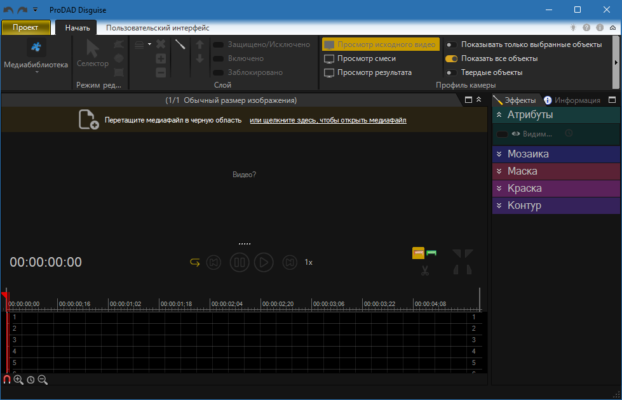
Task: Click the help question mark icon
Action: [586, 28]
